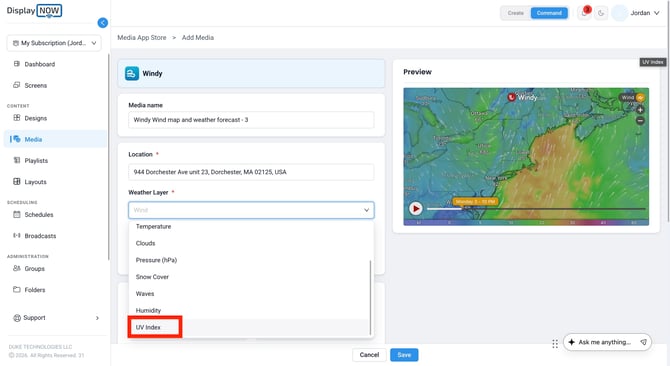Screen dimensions: 670x366
Task: Click the Groups people icon
Action: coord(17,268)
